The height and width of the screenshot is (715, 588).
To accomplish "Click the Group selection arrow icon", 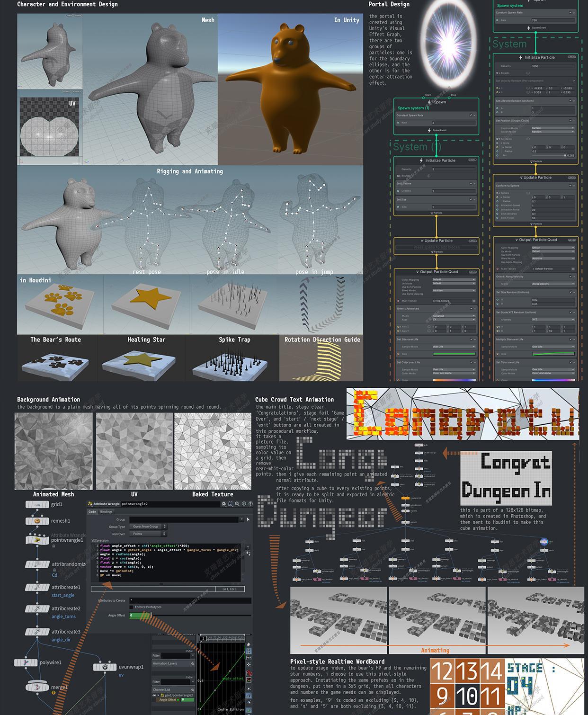I will point(248,519).
